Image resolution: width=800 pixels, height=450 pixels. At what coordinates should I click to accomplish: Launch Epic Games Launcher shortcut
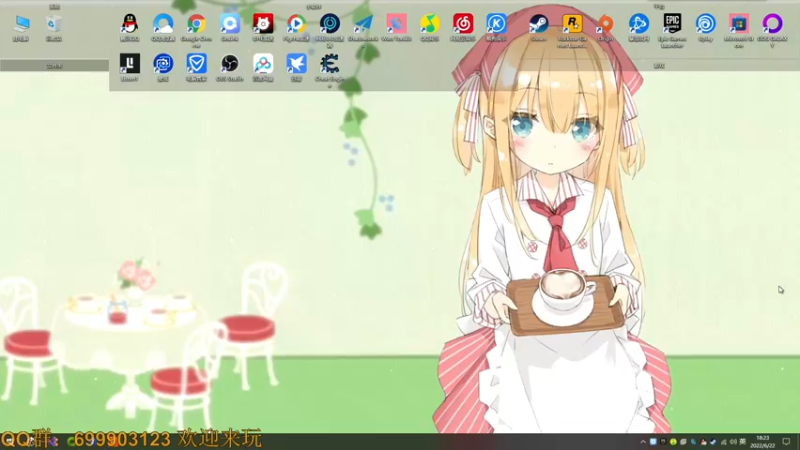point(672,31)
